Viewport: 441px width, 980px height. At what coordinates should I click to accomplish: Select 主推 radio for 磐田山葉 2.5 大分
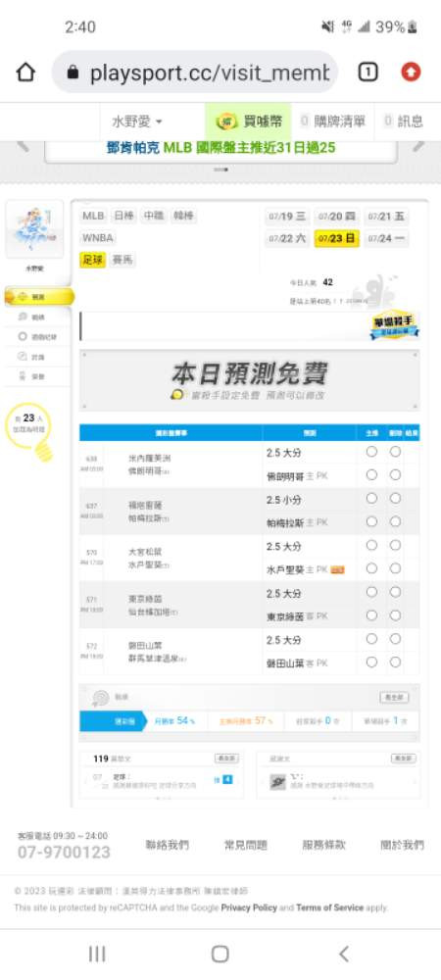coord(371,639)
